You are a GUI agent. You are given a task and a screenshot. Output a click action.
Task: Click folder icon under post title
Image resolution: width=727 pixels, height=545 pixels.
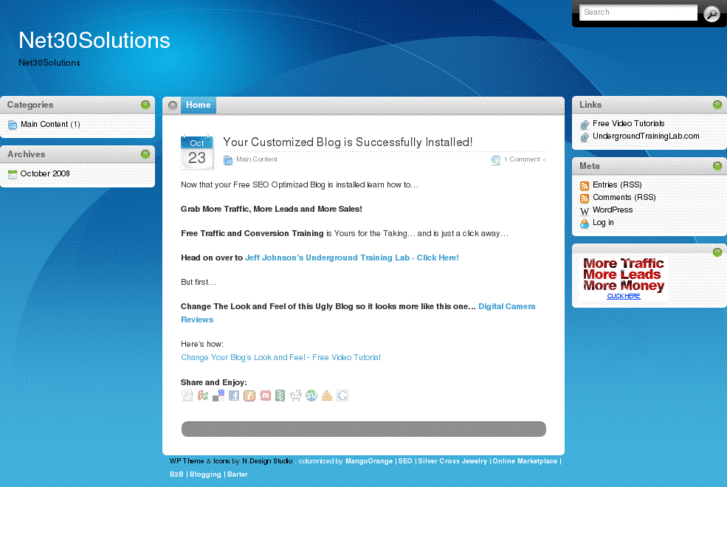click(x=228, y=160)
